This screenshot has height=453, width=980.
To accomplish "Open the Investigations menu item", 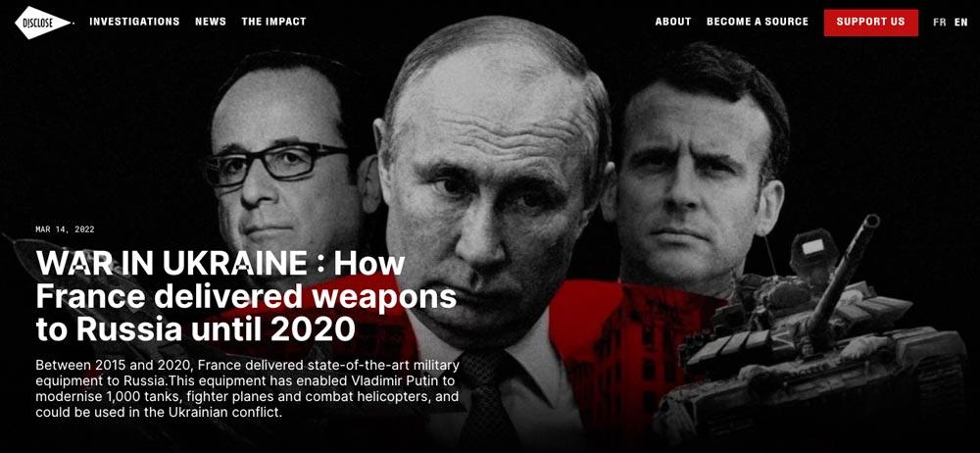I will (x=134, y=22).
